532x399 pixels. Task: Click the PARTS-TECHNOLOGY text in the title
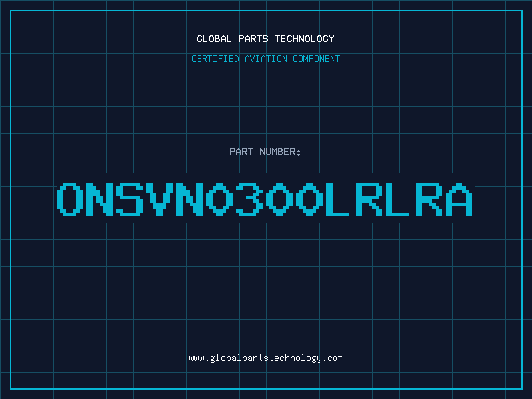tap(286, 39)
